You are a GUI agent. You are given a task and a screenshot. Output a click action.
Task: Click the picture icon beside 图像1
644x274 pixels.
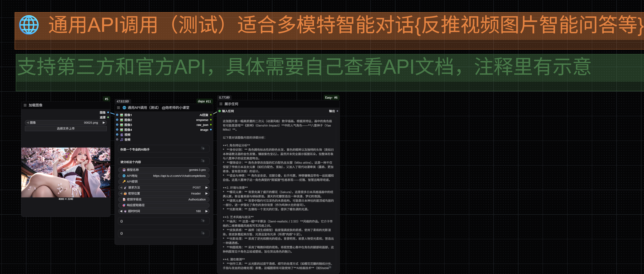pyautogui.click(x=122, y=115)
